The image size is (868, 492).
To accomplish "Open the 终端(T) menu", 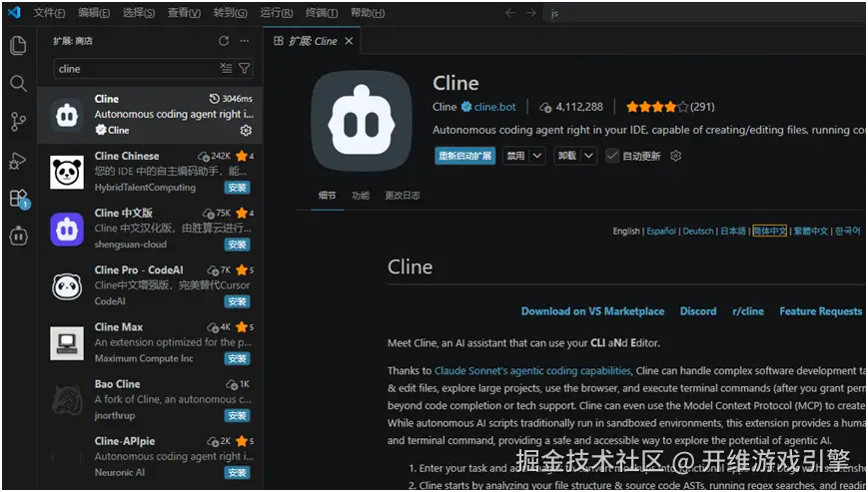I will pos(322,13).
